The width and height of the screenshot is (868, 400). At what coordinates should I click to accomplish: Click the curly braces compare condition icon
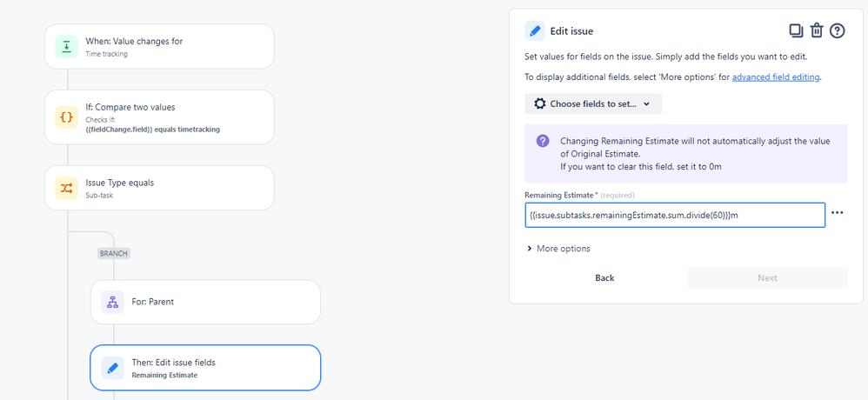click(66, 117)
